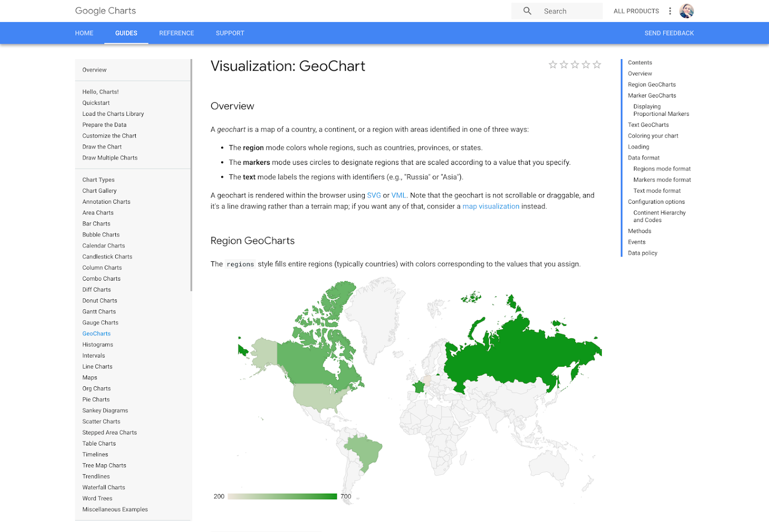The width and height of the screenshot is (769, 532).
Task: Open Column Charts page
Action: [x=102, y=268]
